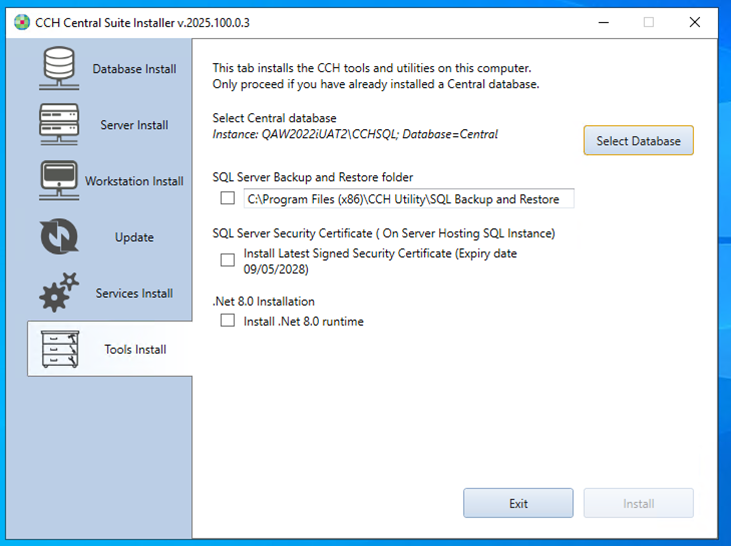Open the Update tab label
Screen dimensions: 731x546
[x=134, y=237]
